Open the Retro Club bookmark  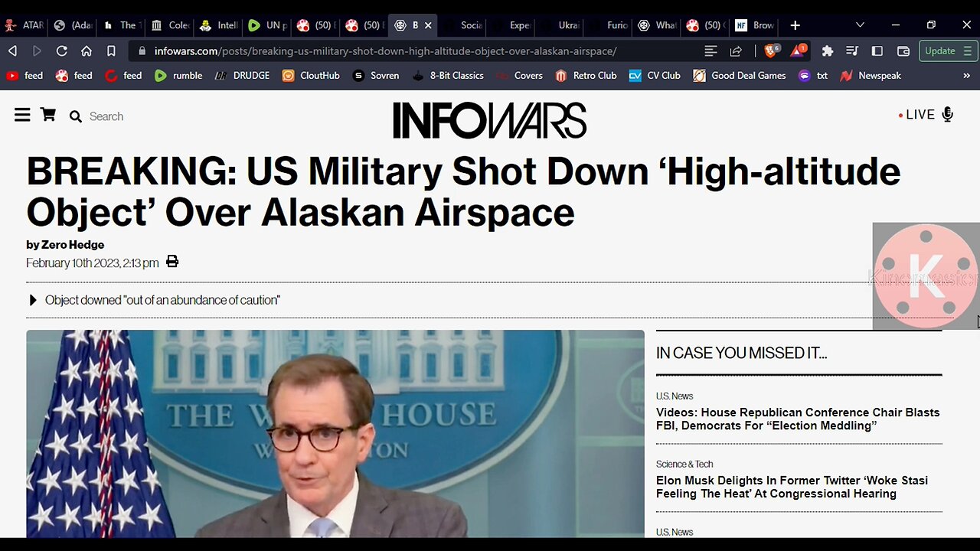pyautogui.click(x=586, y=76)
